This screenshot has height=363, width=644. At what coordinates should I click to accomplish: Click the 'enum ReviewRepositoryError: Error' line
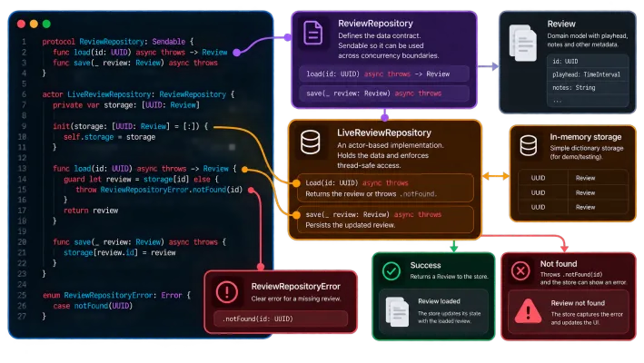coord(116,295)
